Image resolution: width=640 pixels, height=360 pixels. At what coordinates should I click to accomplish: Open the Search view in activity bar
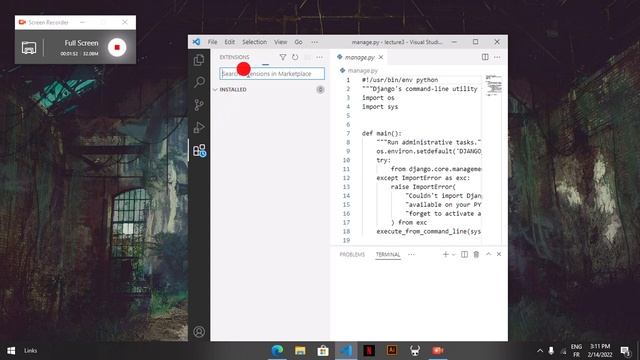tap(199, 82)
